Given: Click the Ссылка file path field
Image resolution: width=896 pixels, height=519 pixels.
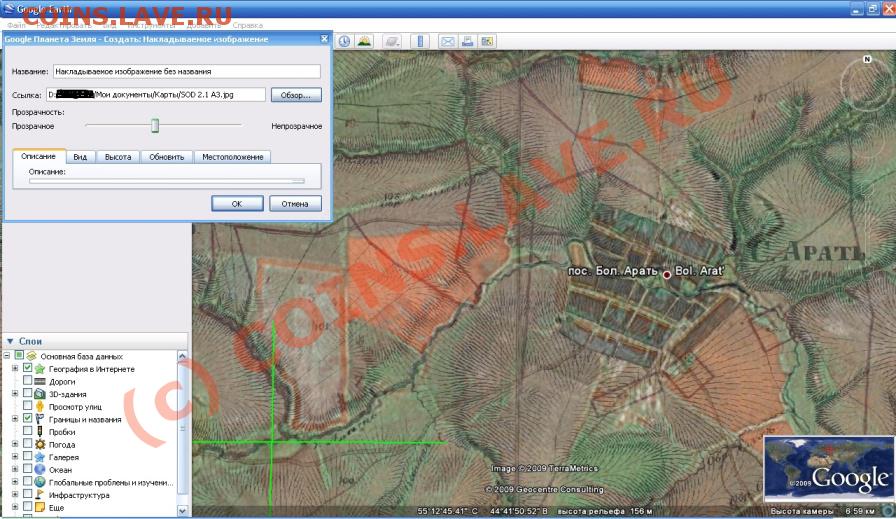Looking at the screenshot, I should tap(155, 95).
